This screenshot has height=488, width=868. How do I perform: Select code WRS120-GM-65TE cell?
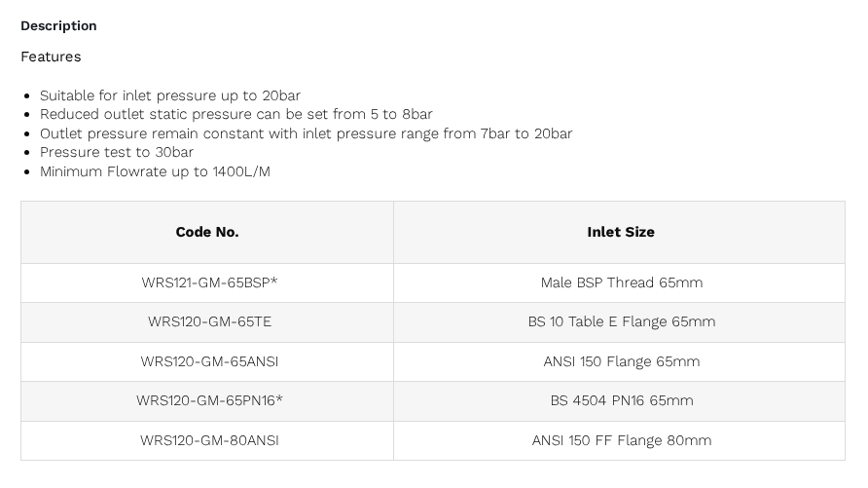click(x=209, y=321)
